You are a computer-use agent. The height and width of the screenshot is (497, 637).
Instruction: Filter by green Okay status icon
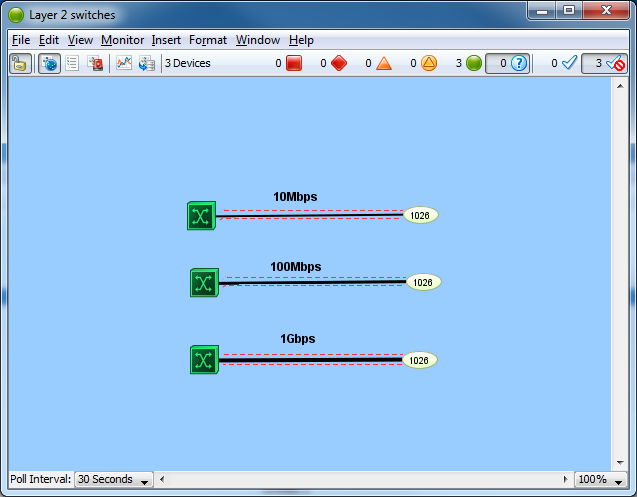coord(474,63)
